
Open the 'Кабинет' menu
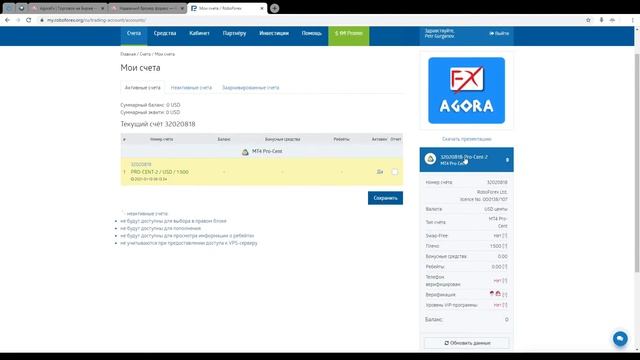coord(199,33)
